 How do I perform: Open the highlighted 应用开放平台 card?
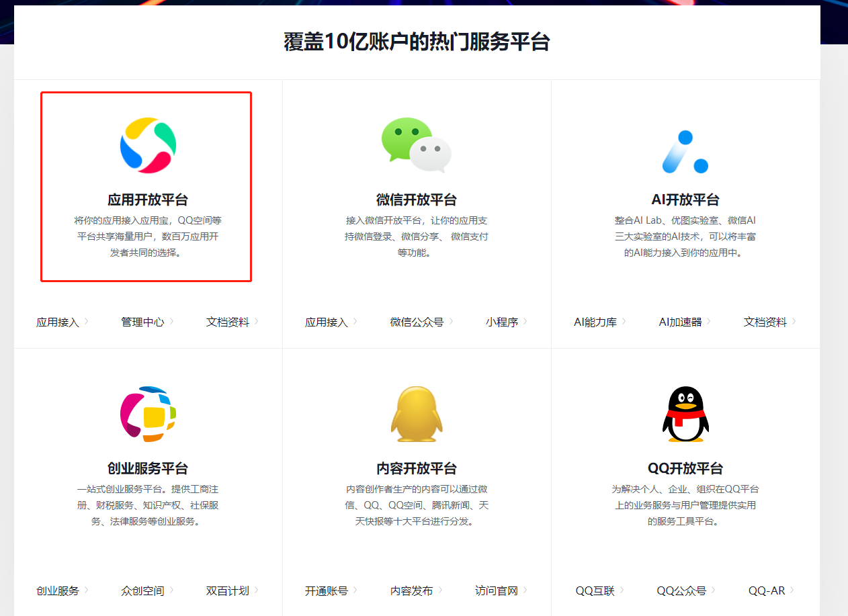point(145,186)
